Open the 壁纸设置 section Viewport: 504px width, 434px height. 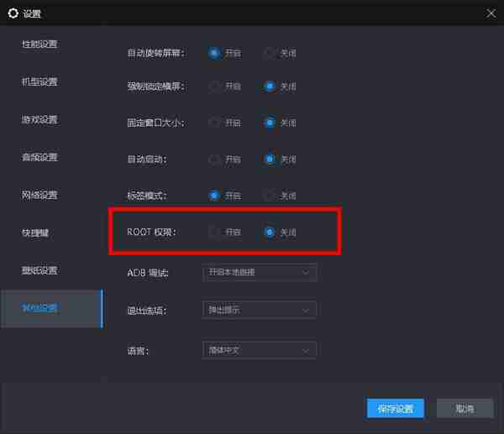[x=39, y=270]
